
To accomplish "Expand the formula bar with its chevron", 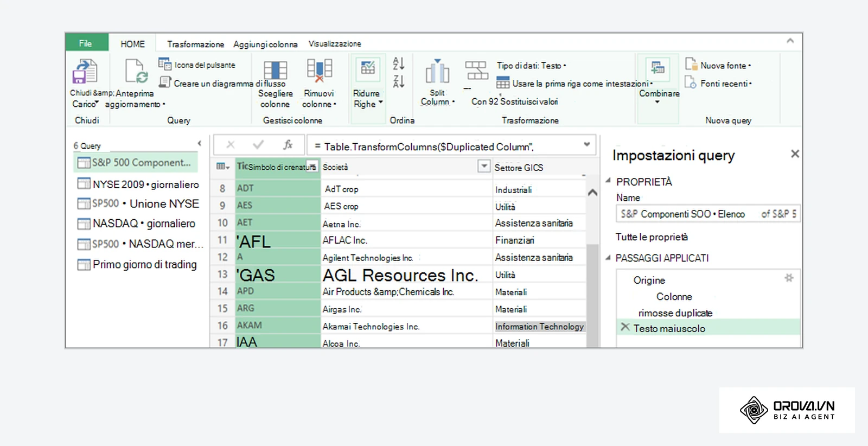I will coord(586,144).
